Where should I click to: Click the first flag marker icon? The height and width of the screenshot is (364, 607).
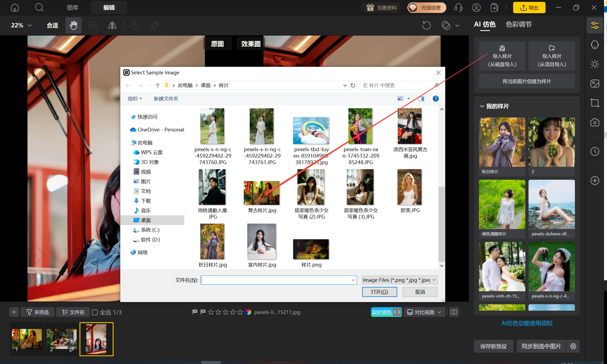(195, 312)
